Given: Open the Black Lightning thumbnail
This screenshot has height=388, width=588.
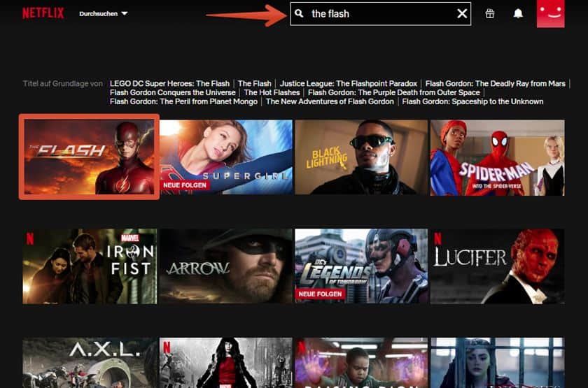Looking at the screenshot, I should tap(361, 157).
